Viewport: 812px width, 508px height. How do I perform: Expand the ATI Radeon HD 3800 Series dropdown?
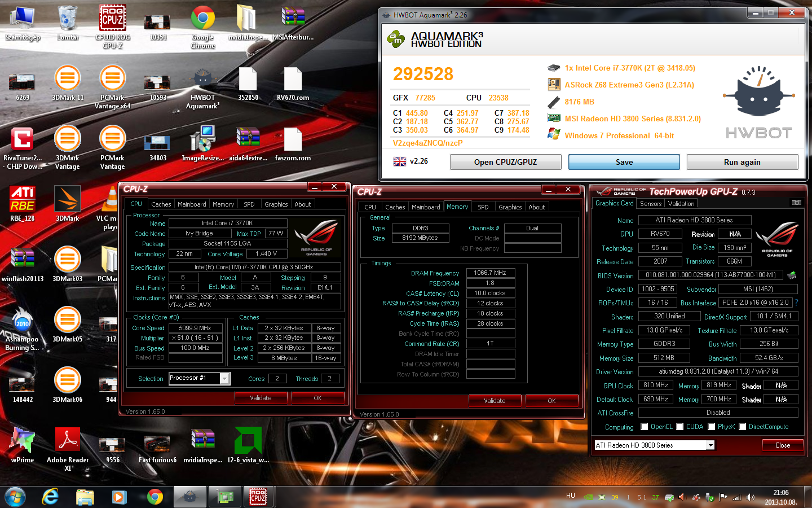pyautogui.click(x=710, y=445)
